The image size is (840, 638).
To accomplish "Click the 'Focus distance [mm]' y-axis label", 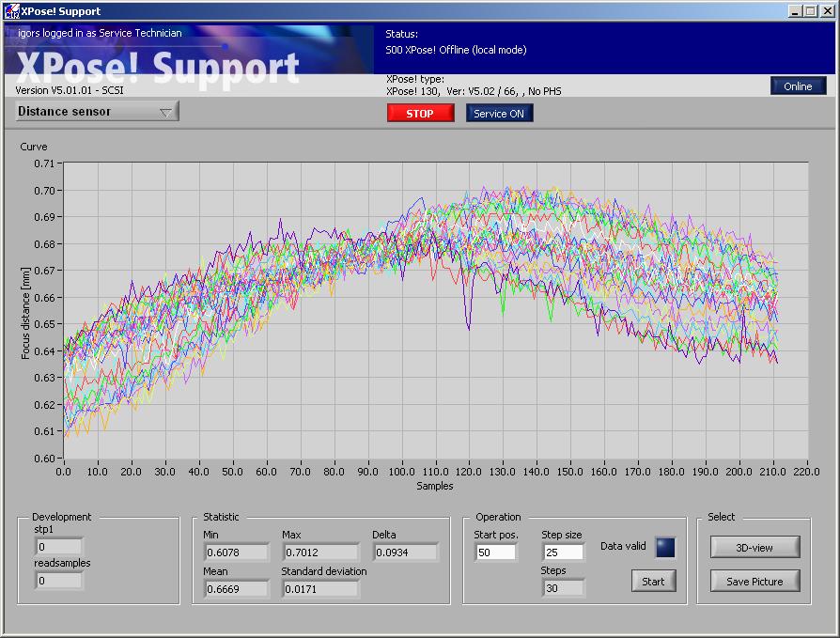I will (25, 313).
